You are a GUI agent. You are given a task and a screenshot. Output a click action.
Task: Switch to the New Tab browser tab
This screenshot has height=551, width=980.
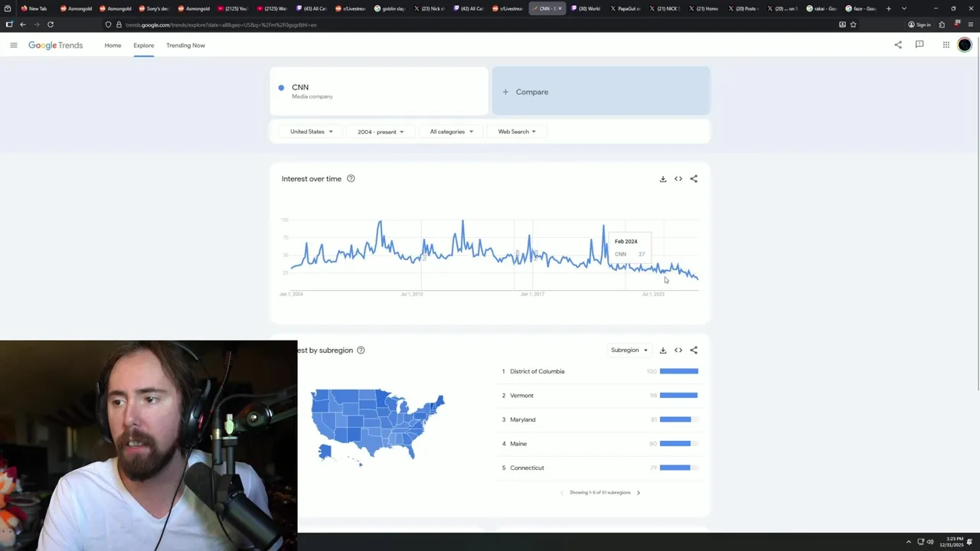pyautogui.click(x=34, y=8)
